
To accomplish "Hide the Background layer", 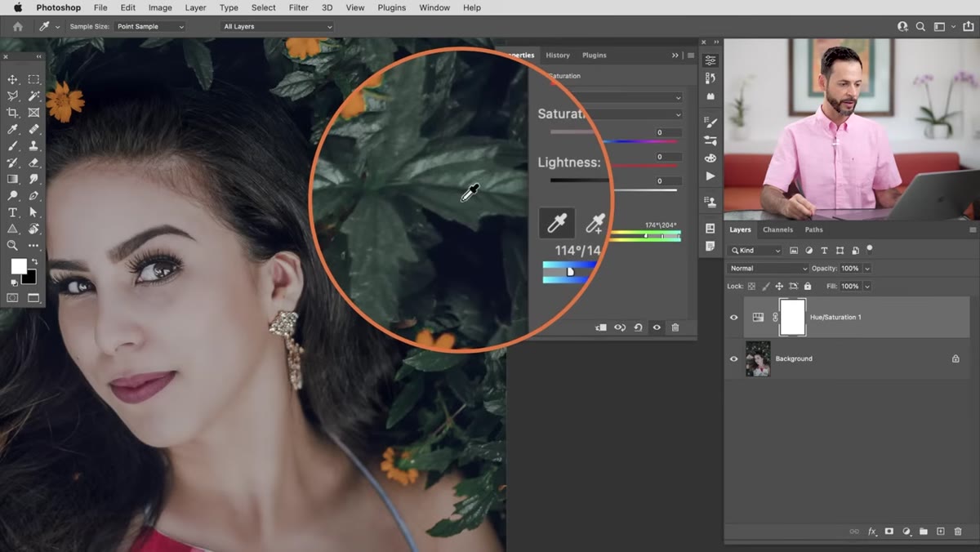I will coord(733,359).
